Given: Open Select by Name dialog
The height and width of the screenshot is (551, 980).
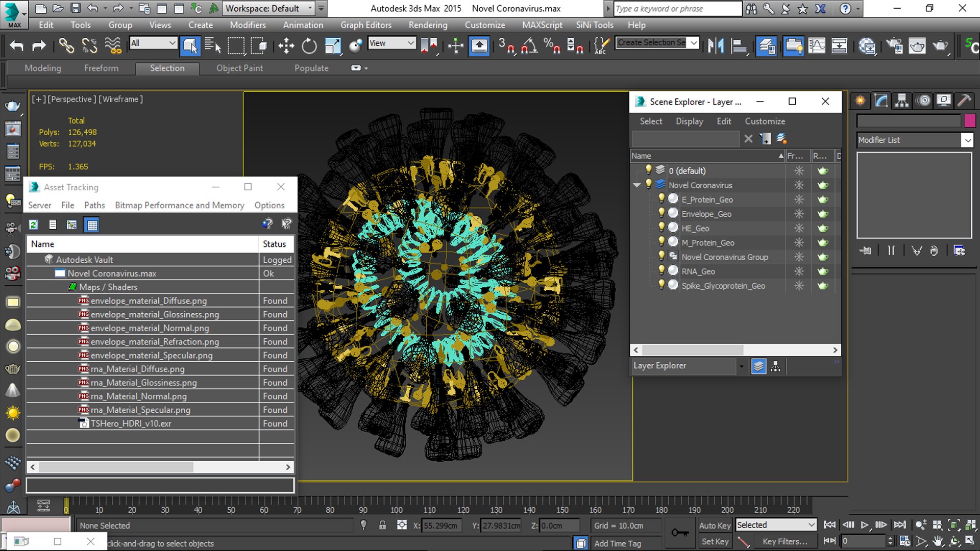Looking at the screenshot, I should click(x=212, y=46).
